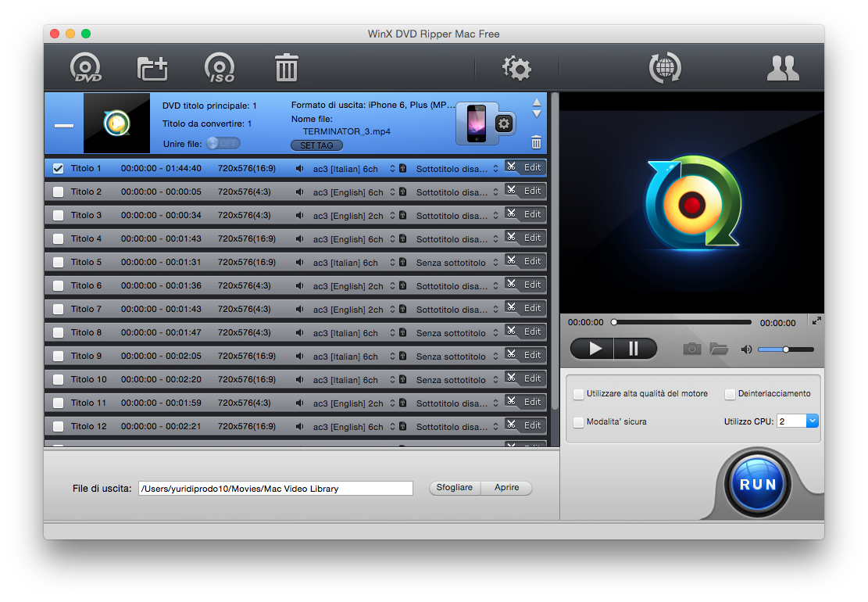Click subtitle file icon on Titolo 2 row
This screenshot has width=868, height=602.
[x=402, y=192]
